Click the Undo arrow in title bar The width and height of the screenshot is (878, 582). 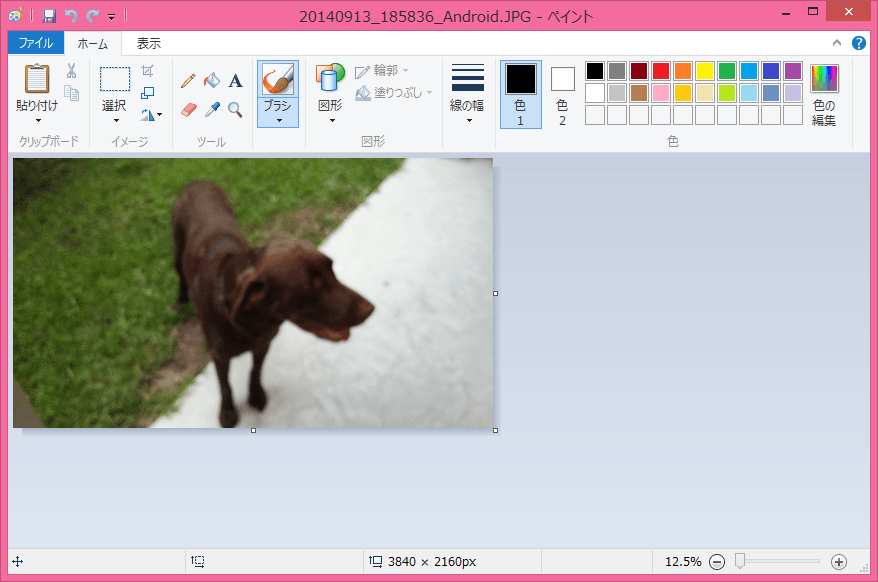(x=71, y=16)
